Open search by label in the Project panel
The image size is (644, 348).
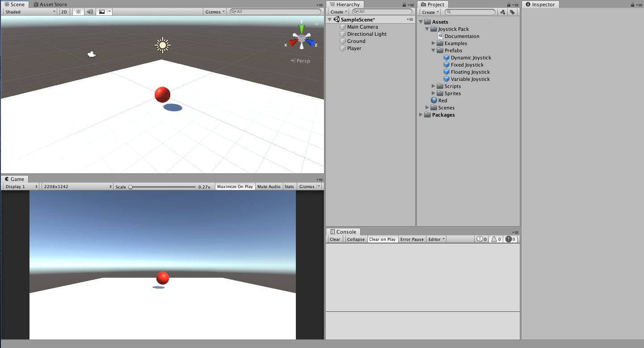pyautogui.click(x=512, y=12)
